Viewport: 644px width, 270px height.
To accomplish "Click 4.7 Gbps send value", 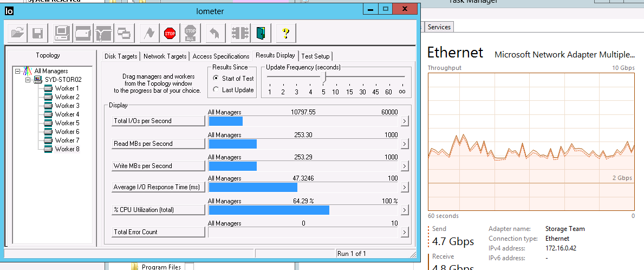I will click(453, 241).
